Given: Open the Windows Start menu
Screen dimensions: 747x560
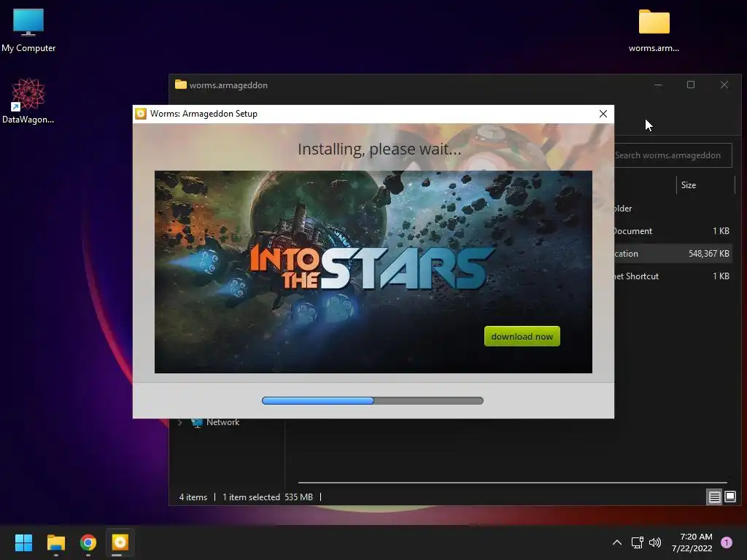Looking at the screenshot, I should click(23, 542).
